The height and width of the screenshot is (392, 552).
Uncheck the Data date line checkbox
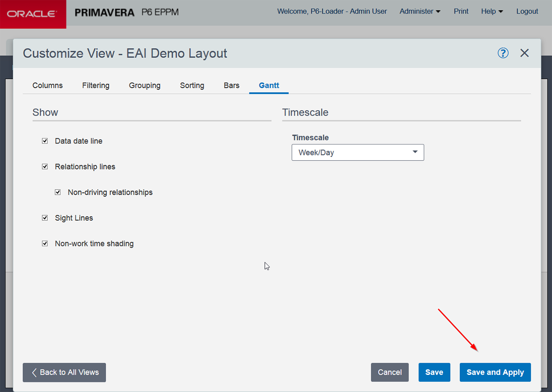45,141
